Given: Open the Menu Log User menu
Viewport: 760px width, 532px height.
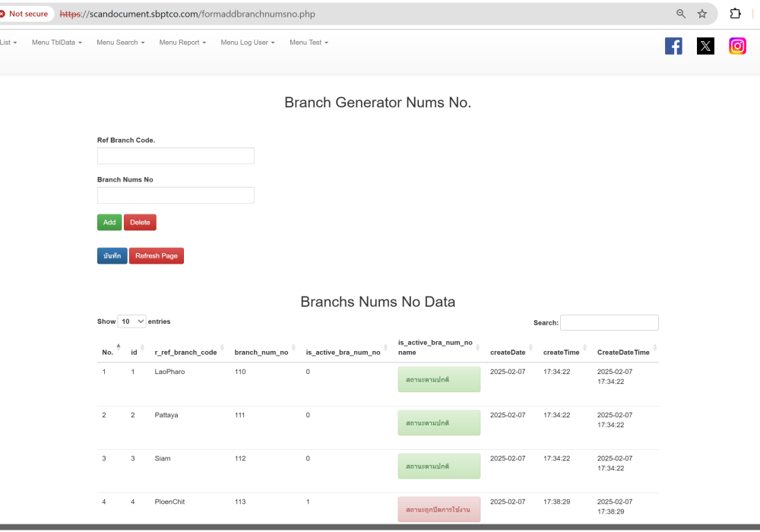Looking at the screenshot, I should [248, 43].
